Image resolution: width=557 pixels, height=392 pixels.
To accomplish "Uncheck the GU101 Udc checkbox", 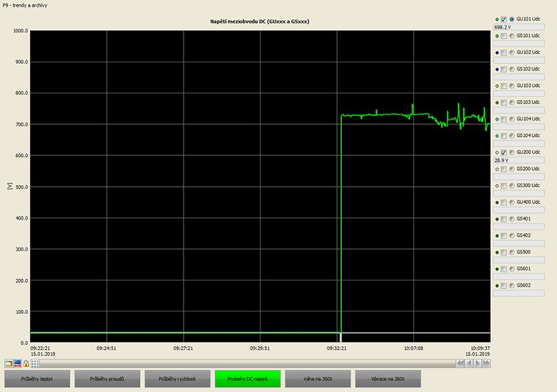I will pyautogui.click(x=504, y=20).
